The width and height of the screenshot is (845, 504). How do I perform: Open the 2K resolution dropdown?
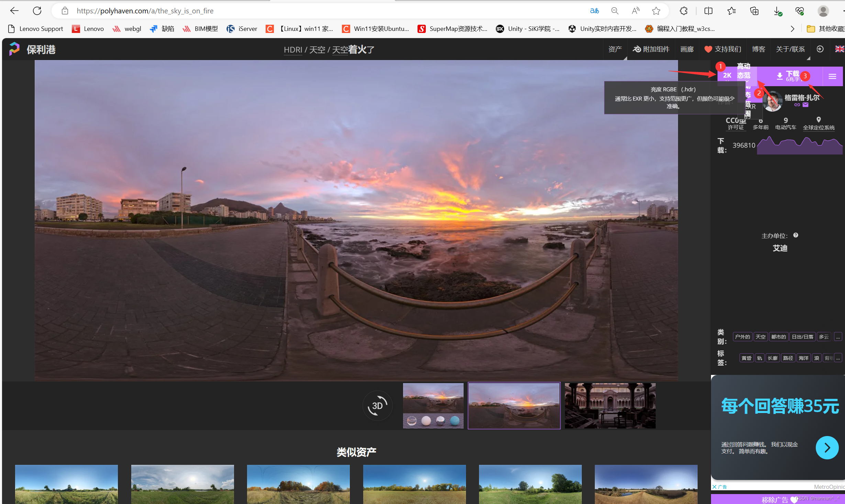727,76
